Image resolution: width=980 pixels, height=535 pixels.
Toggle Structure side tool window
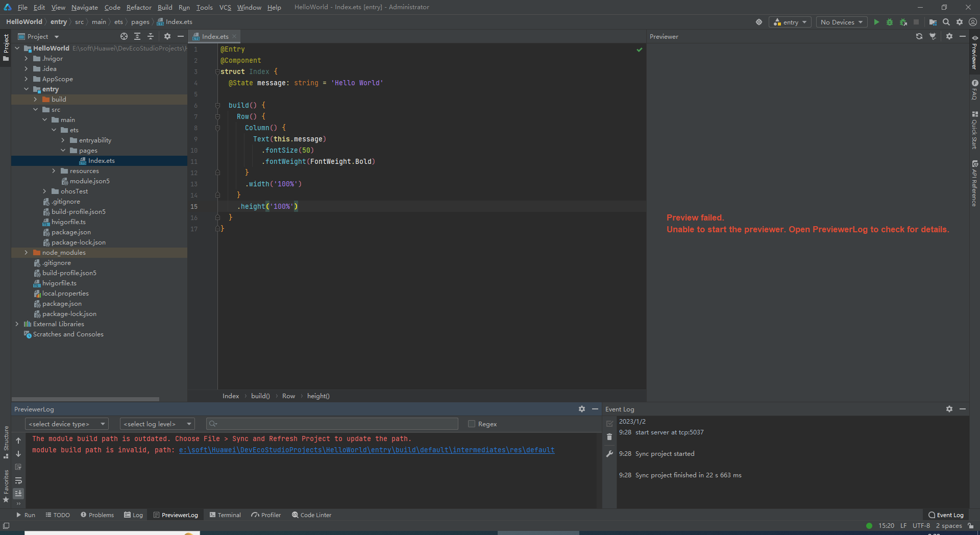pyautogui.click(x=6, y=442)
